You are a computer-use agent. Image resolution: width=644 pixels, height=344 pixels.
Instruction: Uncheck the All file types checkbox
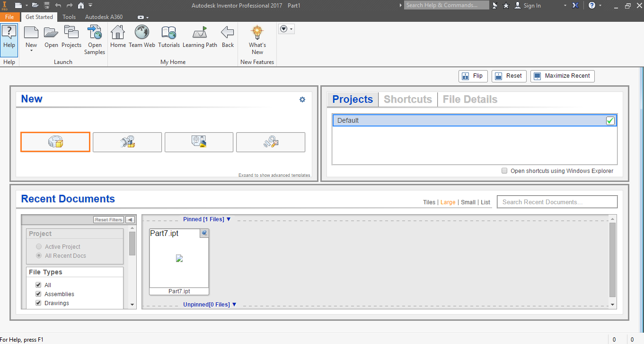tap(38, 285)
